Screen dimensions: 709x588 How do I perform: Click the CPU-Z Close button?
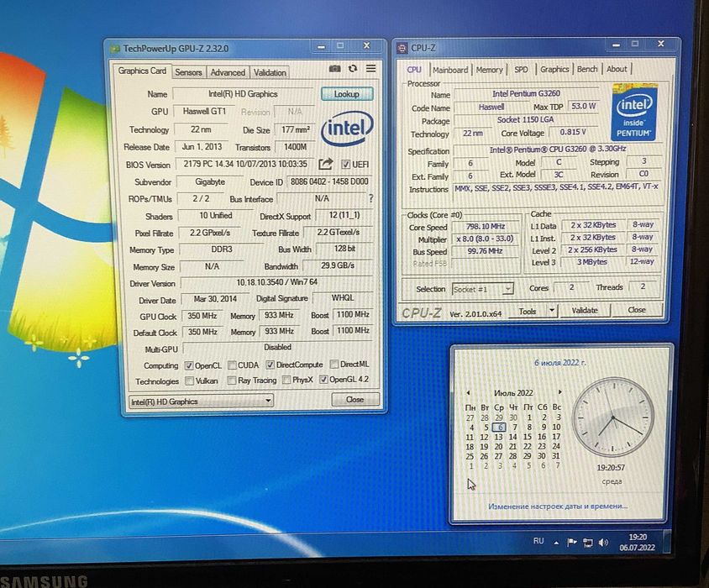[x=636, y=310]
